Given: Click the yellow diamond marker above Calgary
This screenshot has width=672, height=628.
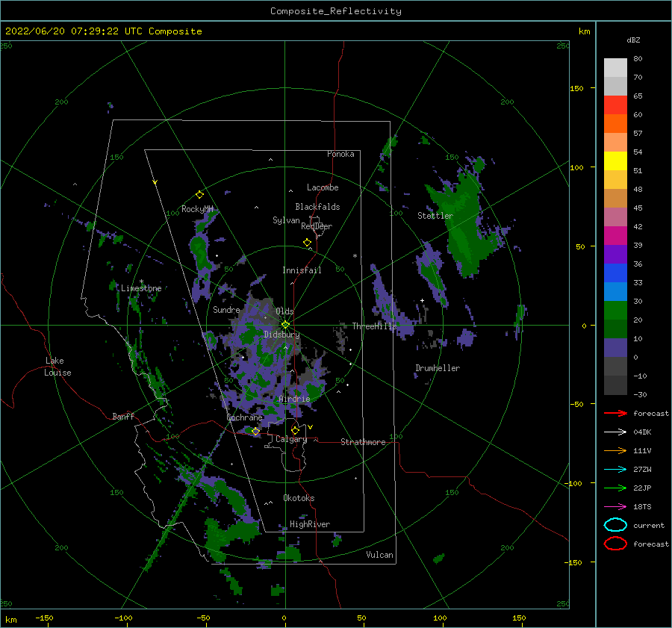Looking at the screenshot, I should pos(295,430).
